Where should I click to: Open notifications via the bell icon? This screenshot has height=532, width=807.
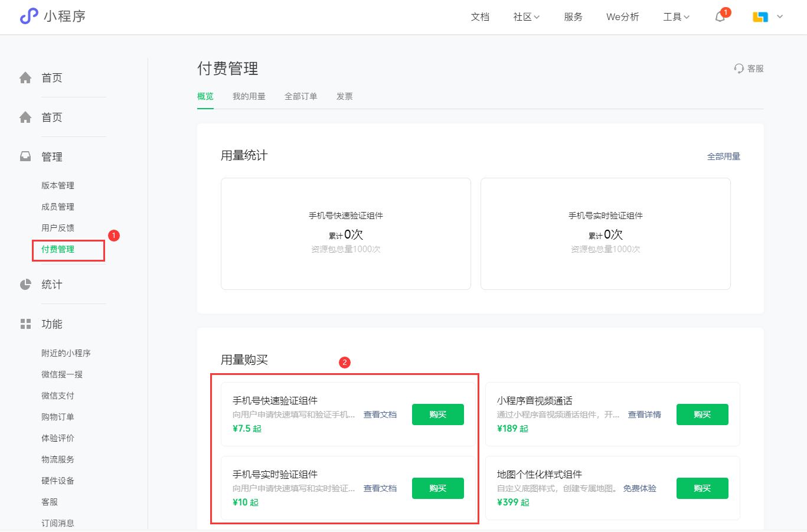[720, 17]
